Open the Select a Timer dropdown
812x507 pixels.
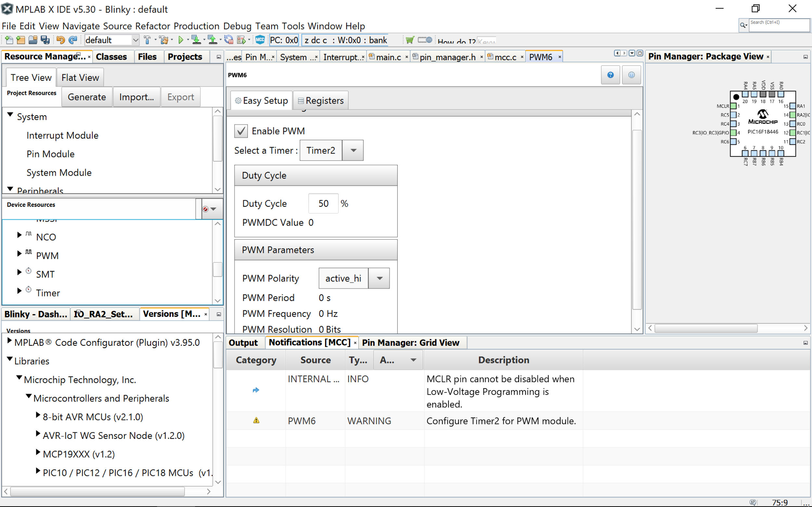click(x=353, y=150)
